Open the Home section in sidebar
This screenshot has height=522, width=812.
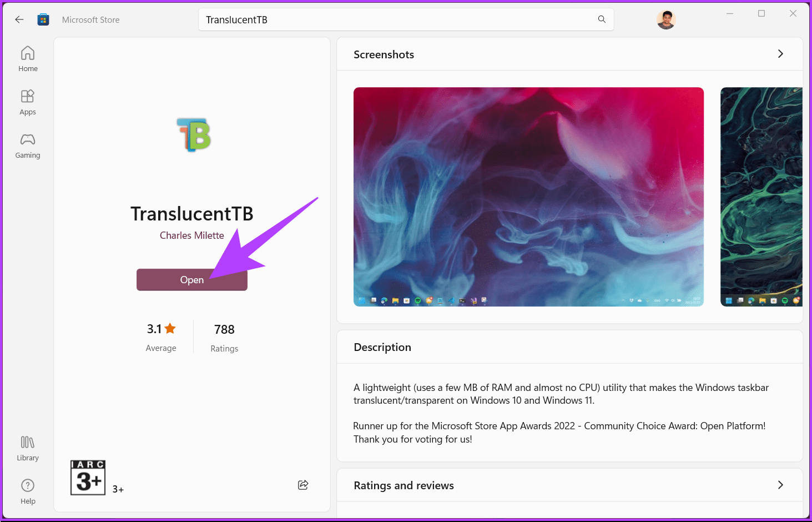point(28,59)
